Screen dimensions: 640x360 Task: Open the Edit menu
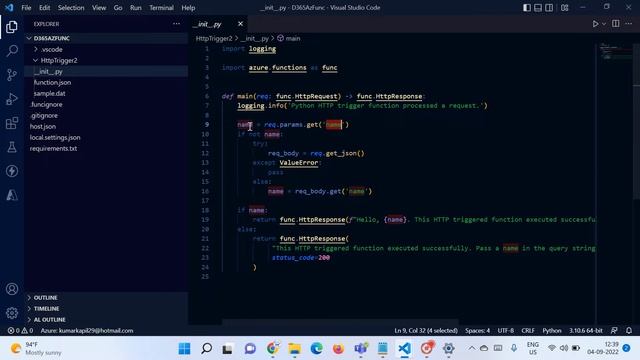[44, 8]
